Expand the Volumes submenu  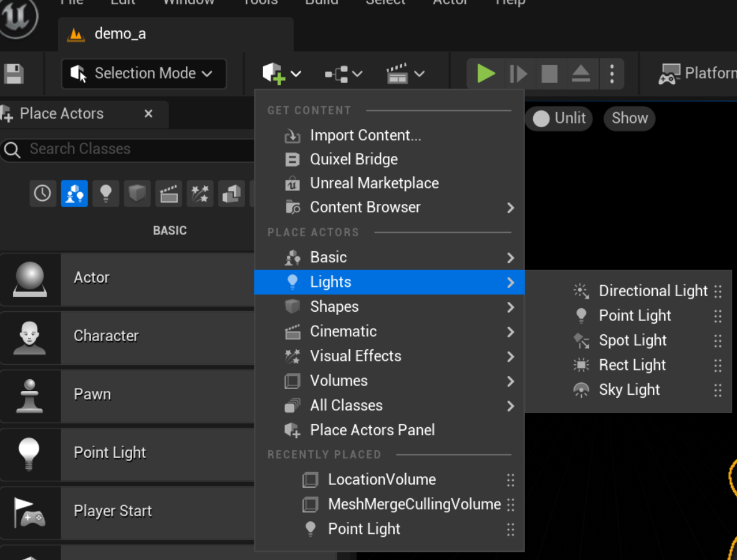tap(389, 381)
